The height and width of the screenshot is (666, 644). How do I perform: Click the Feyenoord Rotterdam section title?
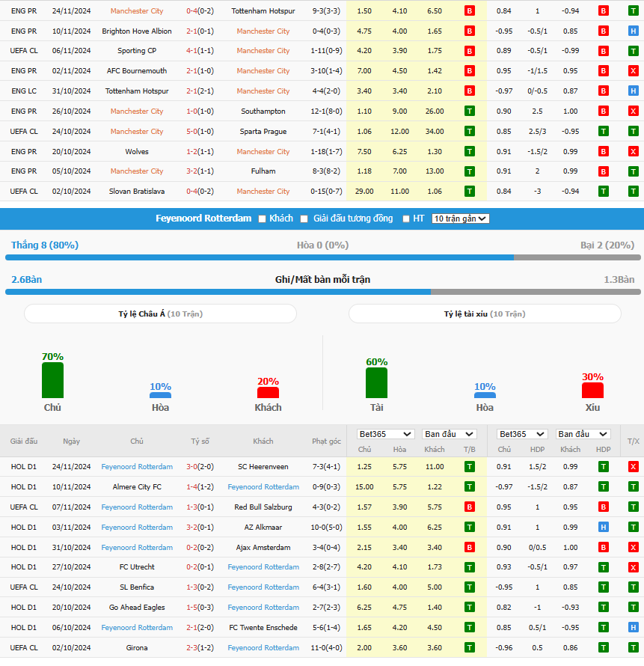203,219
